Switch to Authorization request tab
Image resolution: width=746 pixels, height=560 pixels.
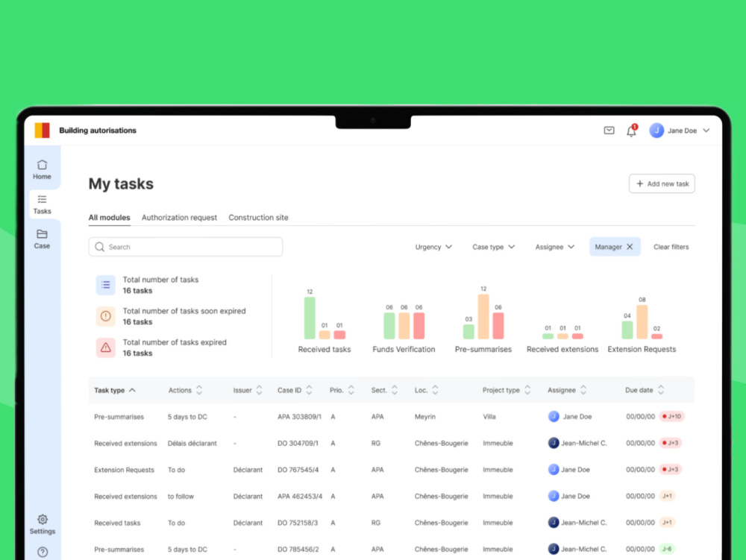(x=179, y=217)
